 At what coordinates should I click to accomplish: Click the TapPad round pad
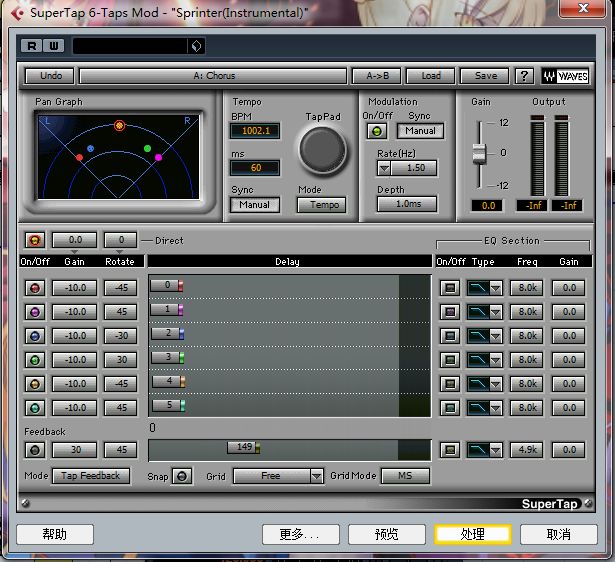click(322, 150)
